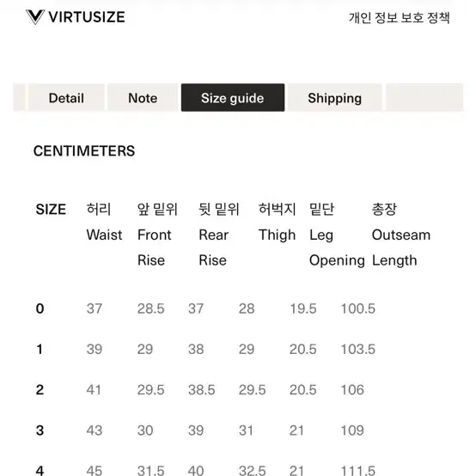Select the Size guide tab

coord(233,98)
